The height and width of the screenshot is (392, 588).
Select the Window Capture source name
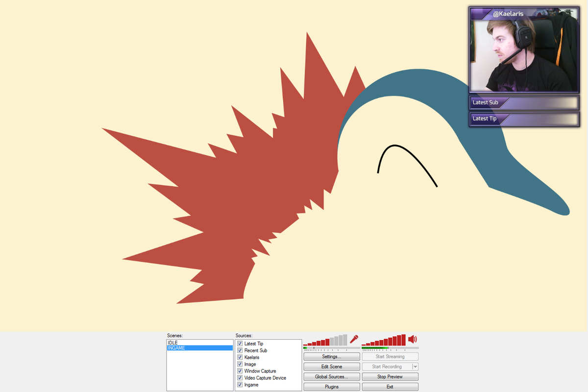coord(260,371)
